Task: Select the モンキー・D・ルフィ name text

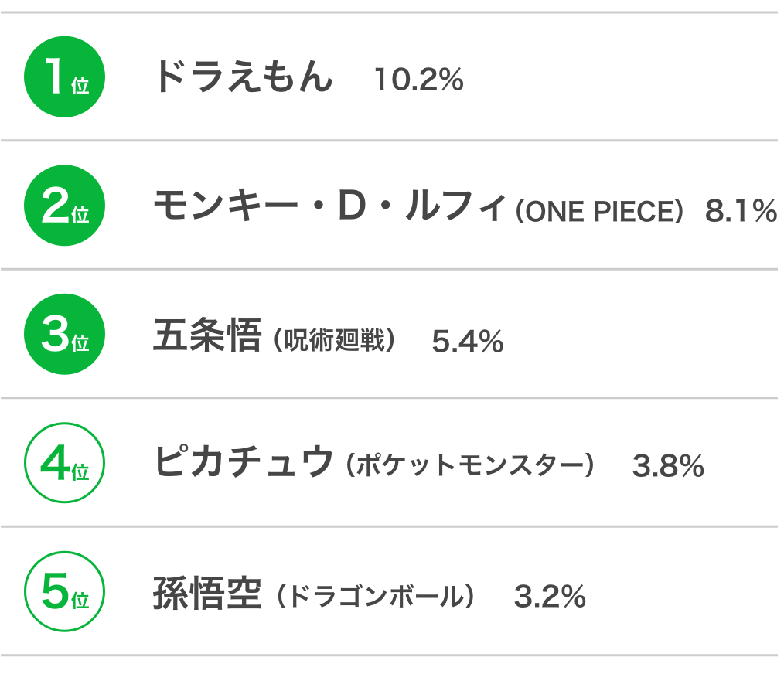Action: [330, 206]
